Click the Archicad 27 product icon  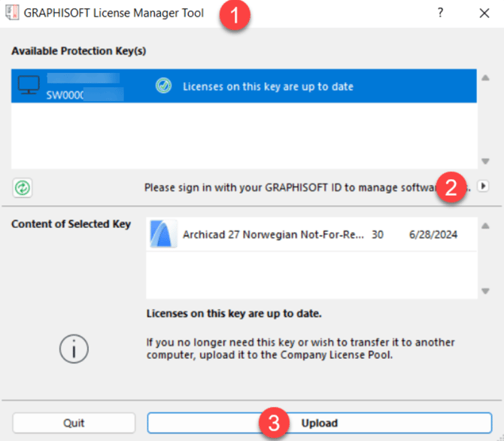pyautogui.click(x=162, y=235)
